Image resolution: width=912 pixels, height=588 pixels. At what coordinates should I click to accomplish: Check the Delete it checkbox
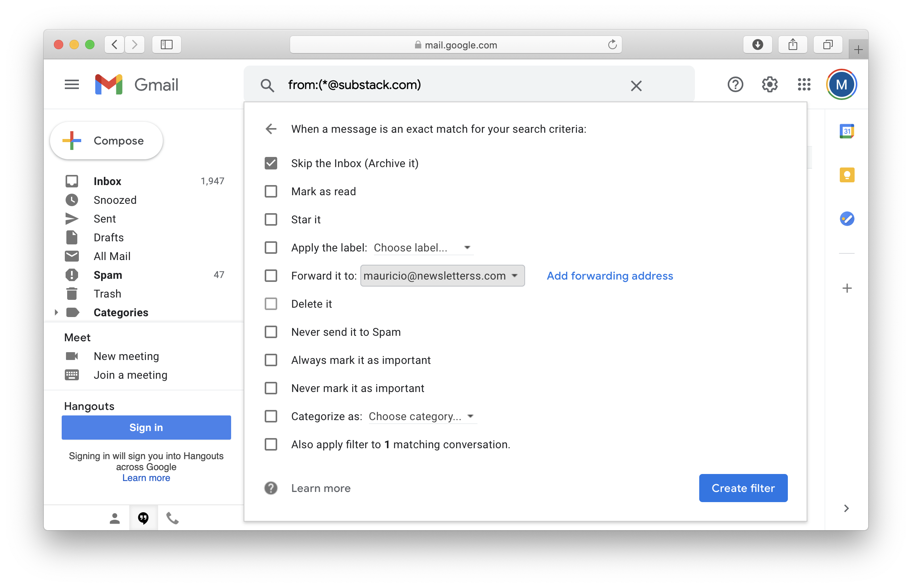pos(271,304)
